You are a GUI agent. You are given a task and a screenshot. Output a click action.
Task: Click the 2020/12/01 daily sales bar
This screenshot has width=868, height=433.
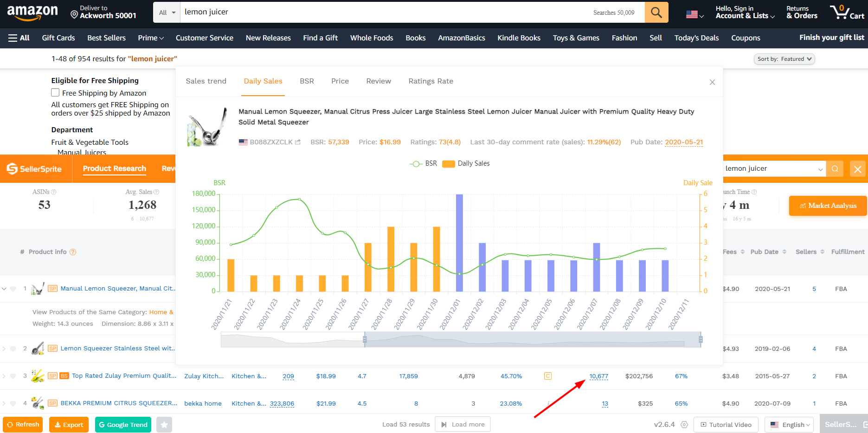(459, 243)
